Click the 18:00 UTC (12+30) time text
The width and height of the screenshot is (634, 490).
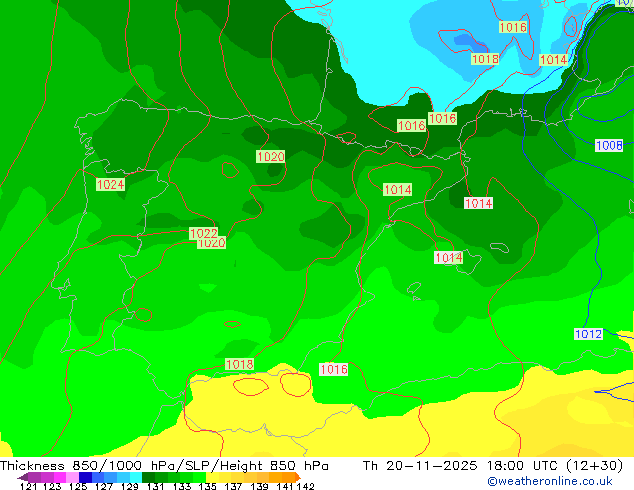pos(555,466)
